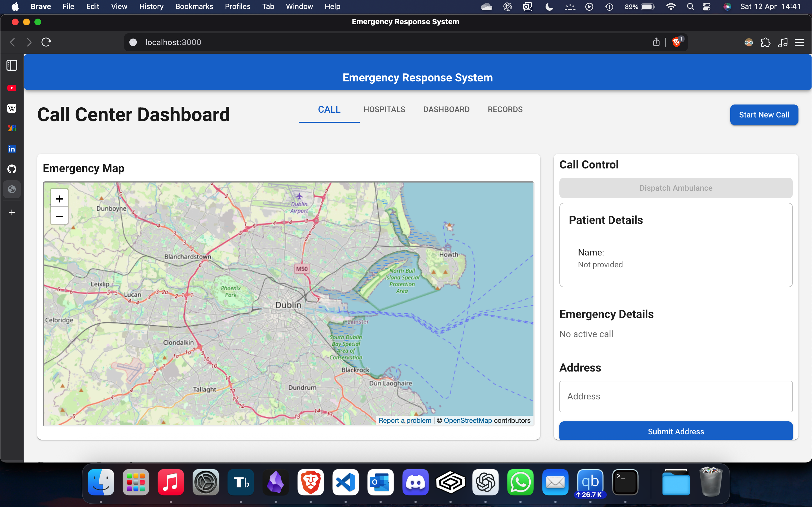This screenshot has height=507, width=812.
Task: Add a new sidebar item with plus
Action: tap(12, 213)
